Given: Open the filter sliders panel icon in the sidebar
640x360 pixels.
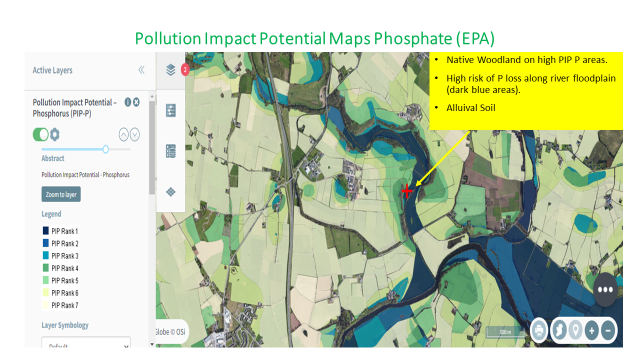Looking at the screenshot, I should (171, 110).
